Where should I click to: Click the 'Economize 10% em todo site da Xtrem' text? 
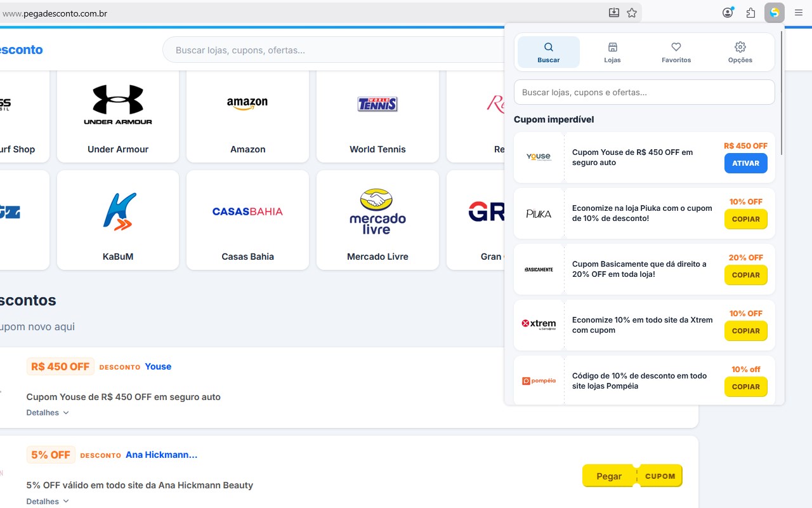[x=643, y=325]
